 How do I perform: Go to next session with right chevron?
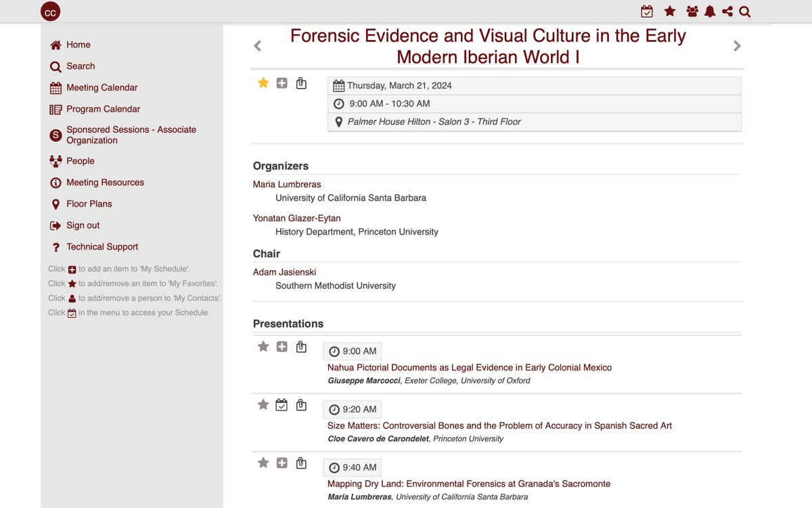[x=737, y=46]
